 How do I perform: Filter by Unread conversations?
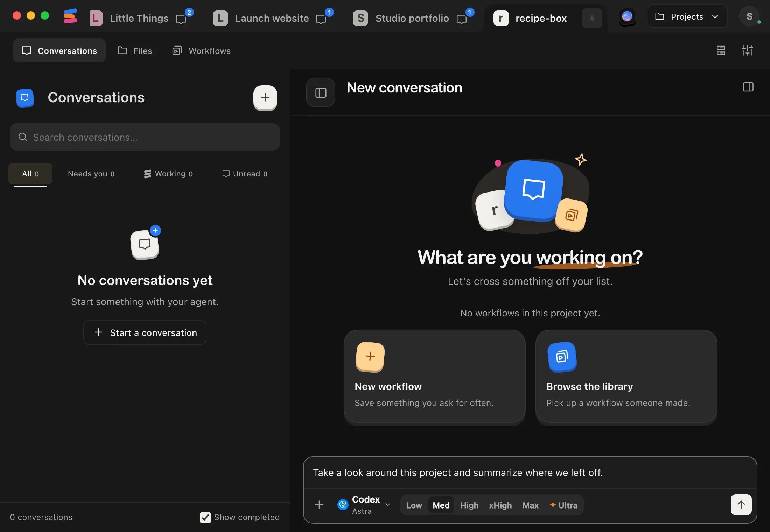point(245,174)
